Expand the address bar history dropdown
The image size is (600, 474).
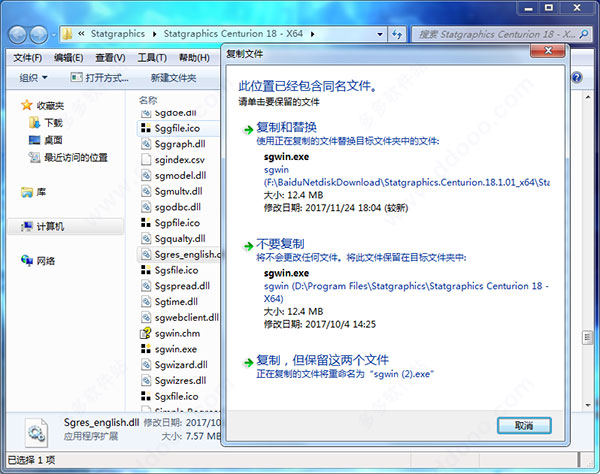380,34
